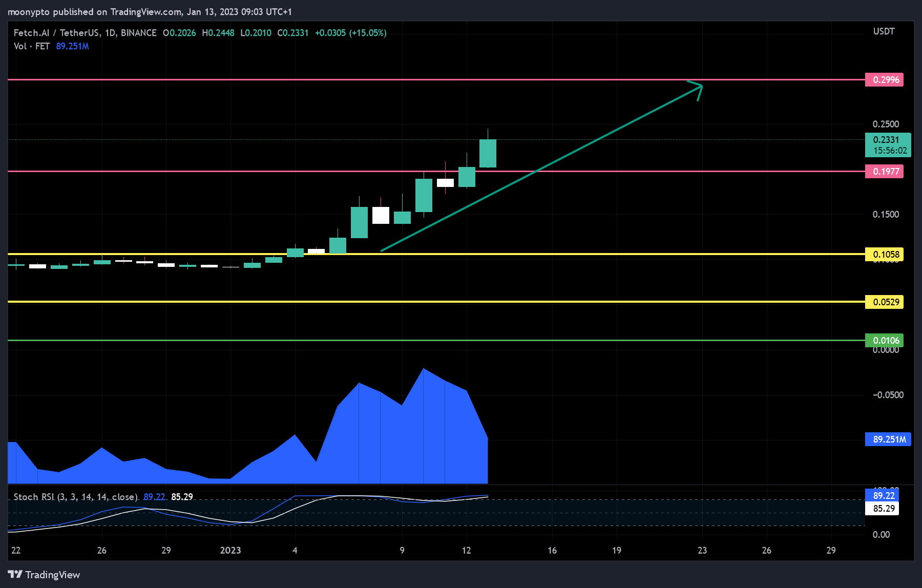Select the 0.2996 price label
This screenshot has width=922, height=588.
(x=884, y=80)
